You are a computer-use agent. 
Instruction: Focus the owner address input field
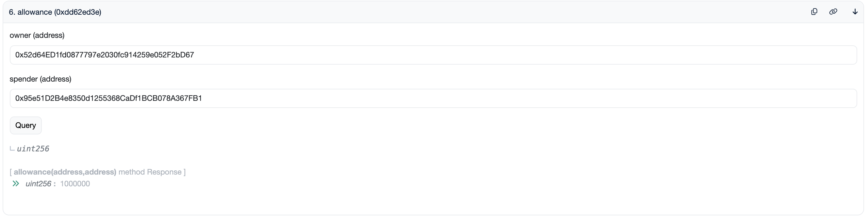point(433,55)
